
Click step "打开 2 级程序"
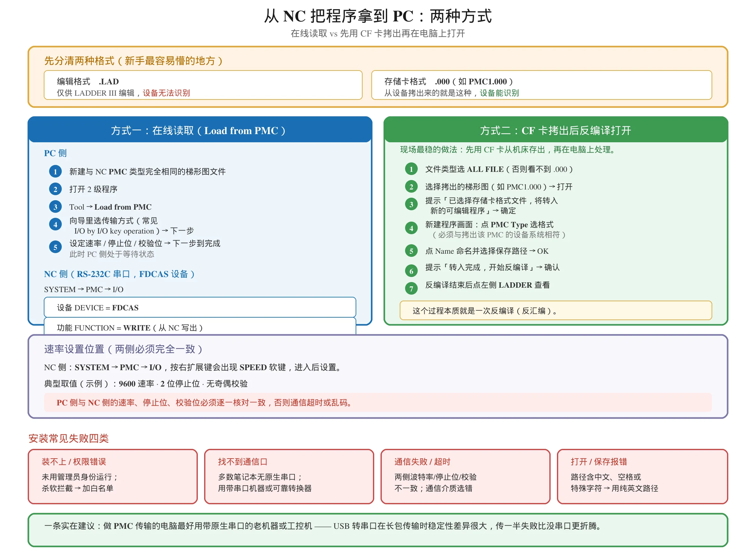tap(93, 189)
